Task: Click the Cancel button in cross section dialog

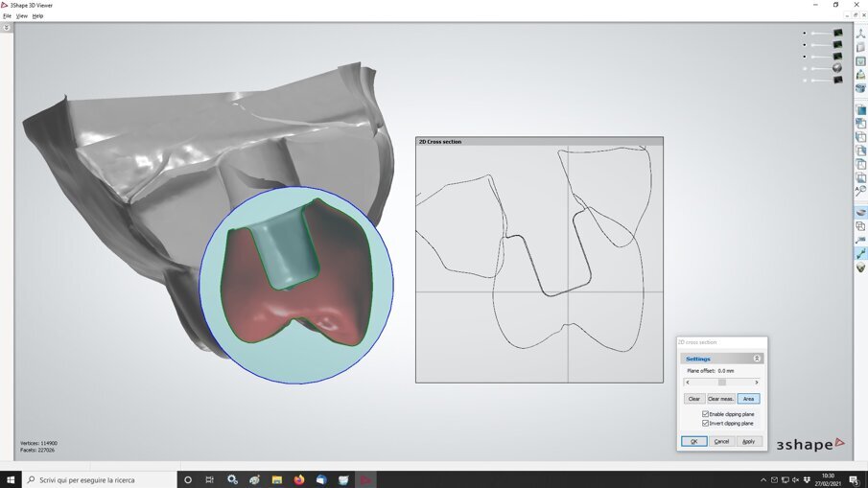Action: tap(722, 441)
